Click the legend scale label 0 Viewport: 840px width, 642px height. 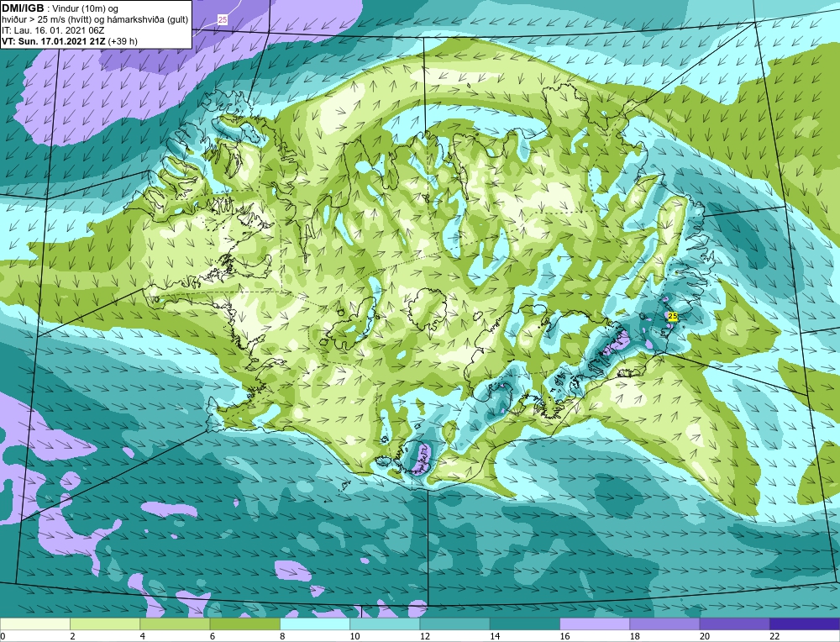tap(3, 636)
